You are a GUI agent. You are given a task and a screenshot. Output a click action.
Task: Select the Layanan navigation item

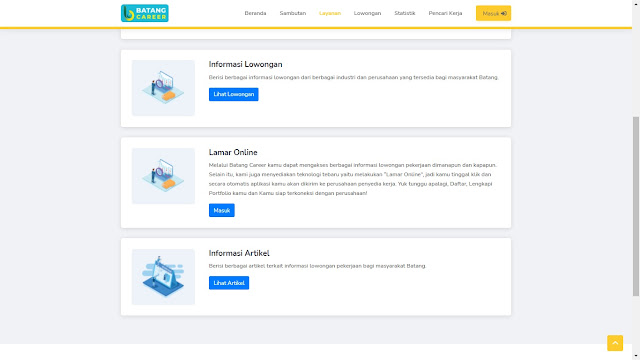(x=330, y=13)
